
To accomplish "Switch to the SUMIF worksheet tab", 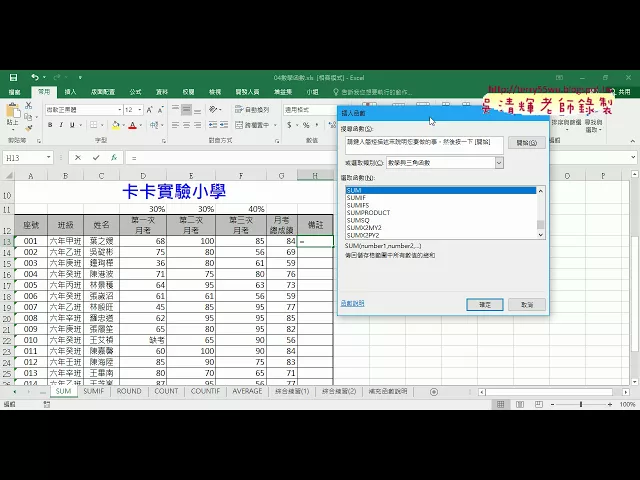I will tap(93, 391).
